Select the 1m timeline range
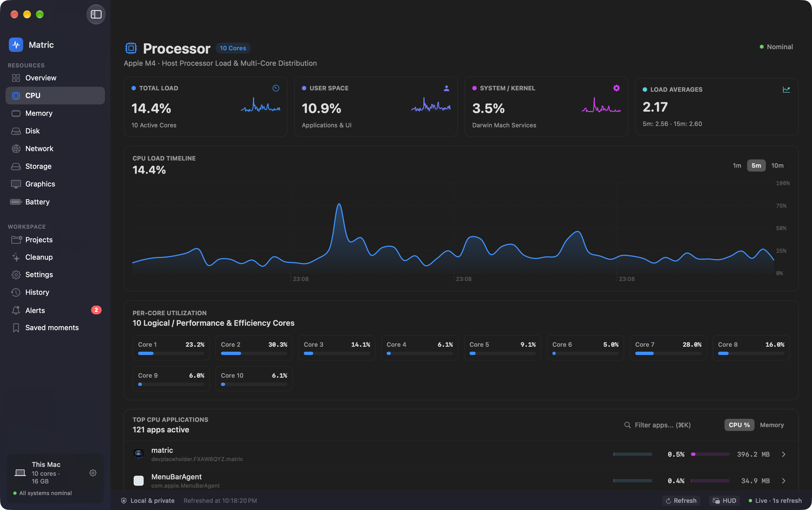 coord(737,165)
